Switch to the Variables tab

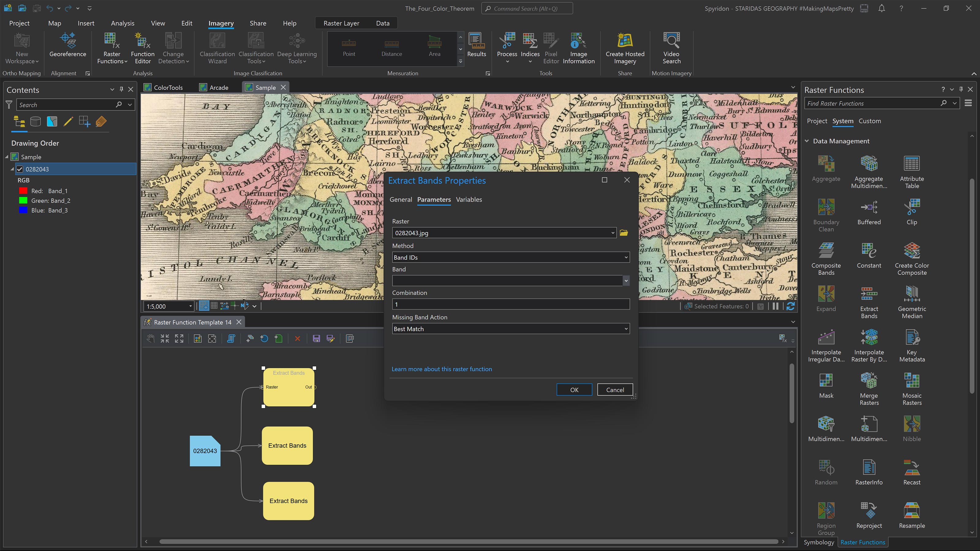click(x=469, y=200)
